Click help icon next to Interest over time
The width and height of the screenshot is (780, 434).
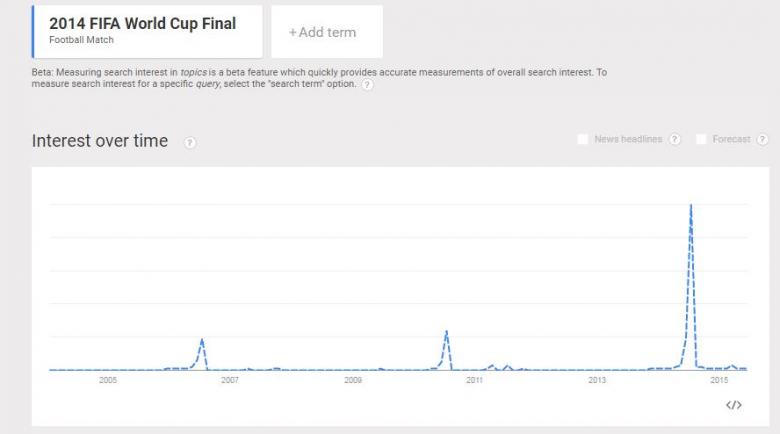(190, 143)
